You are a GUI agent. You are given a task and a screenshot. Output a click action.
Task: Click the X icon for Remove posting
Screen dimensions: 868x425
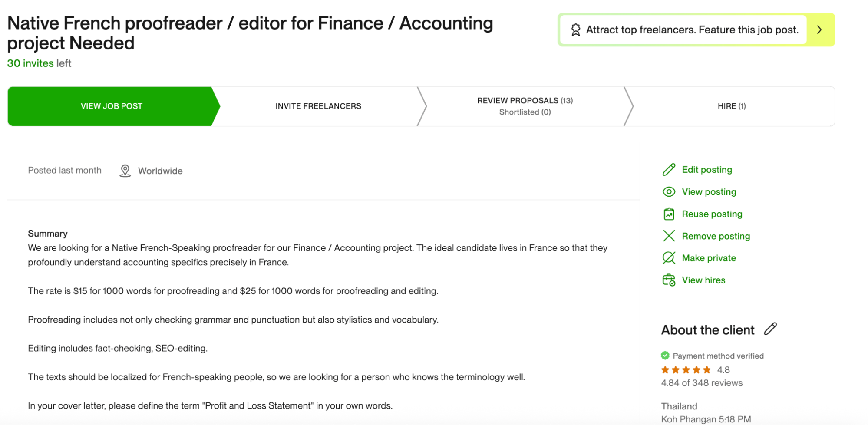pos(669,236)
